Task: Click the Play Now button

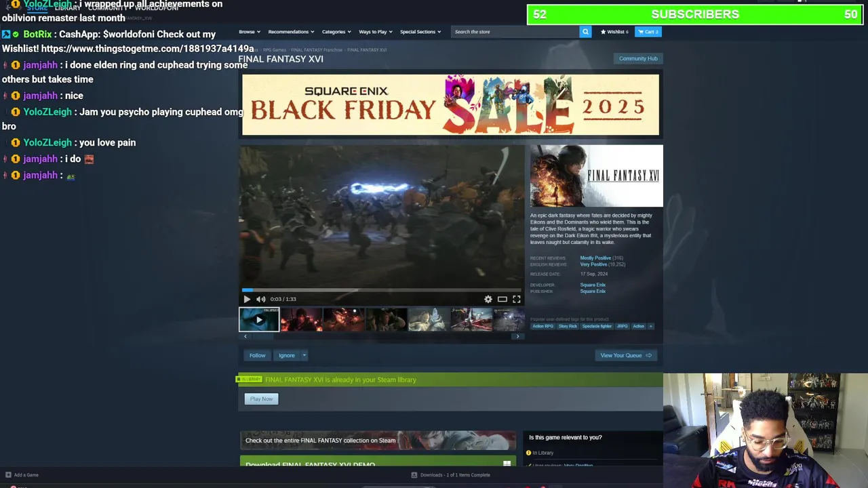Action: 261,399
